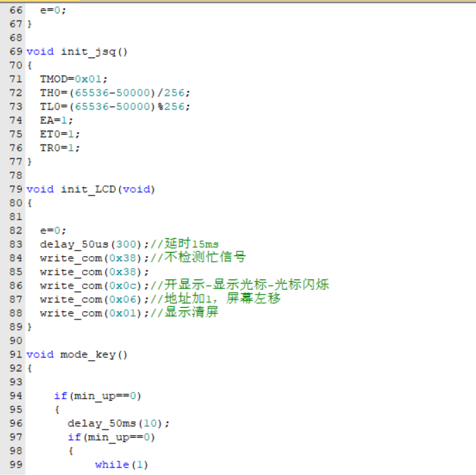The image size is (476, 475).
Task: Click the closing brace on line 67
Action: 30,24
